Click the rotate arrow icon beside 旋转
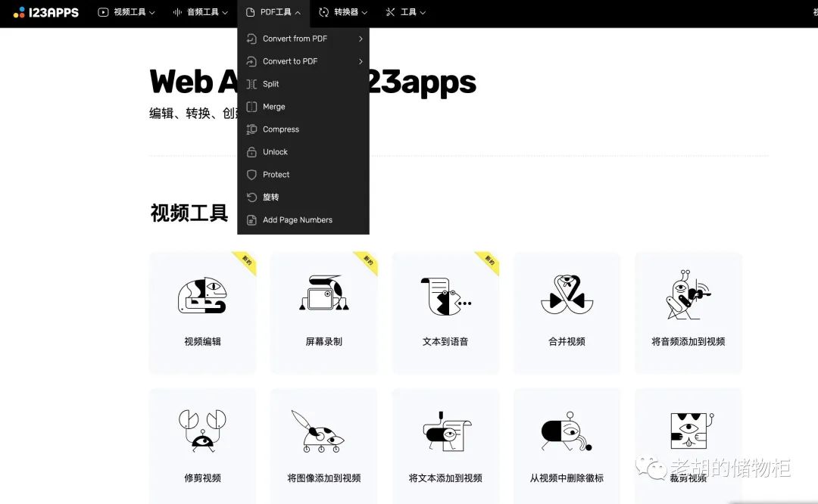Screen dimensions: 818x504 [251, 198]
